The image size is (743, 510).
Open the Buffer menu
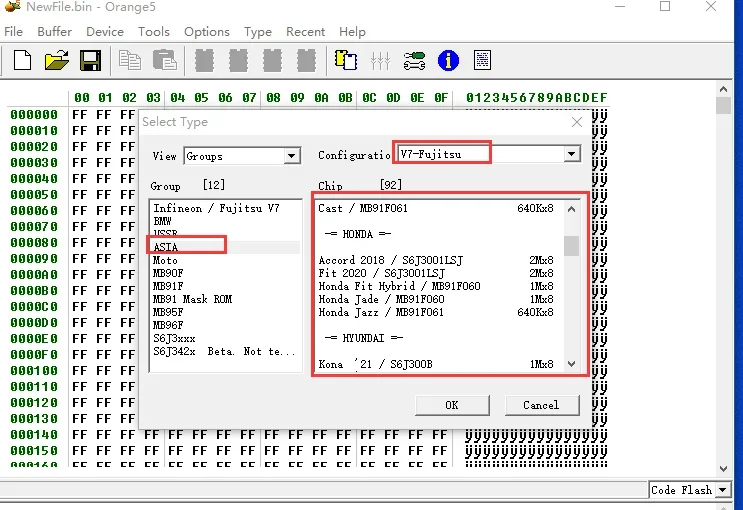[x=54, y=32]
